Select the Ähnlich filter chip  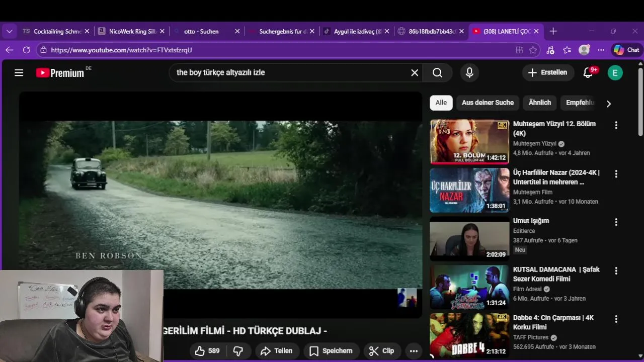click(540, 103)
